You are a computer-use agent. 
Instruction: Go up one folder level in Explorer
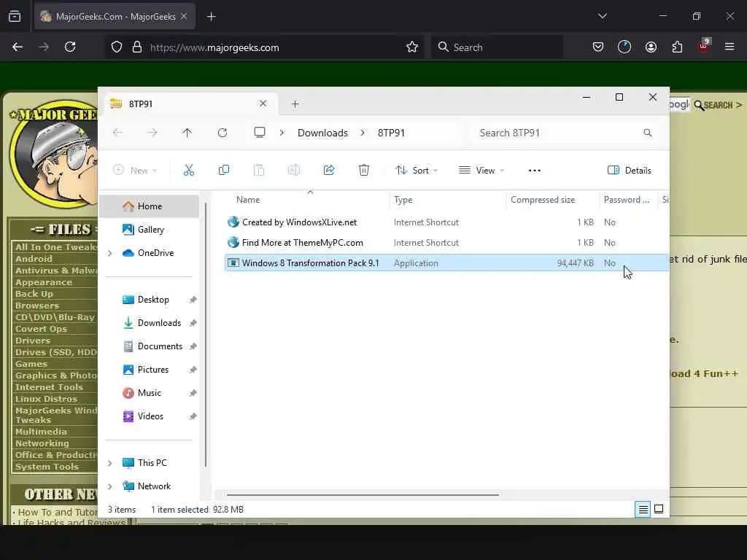[187, 133]
